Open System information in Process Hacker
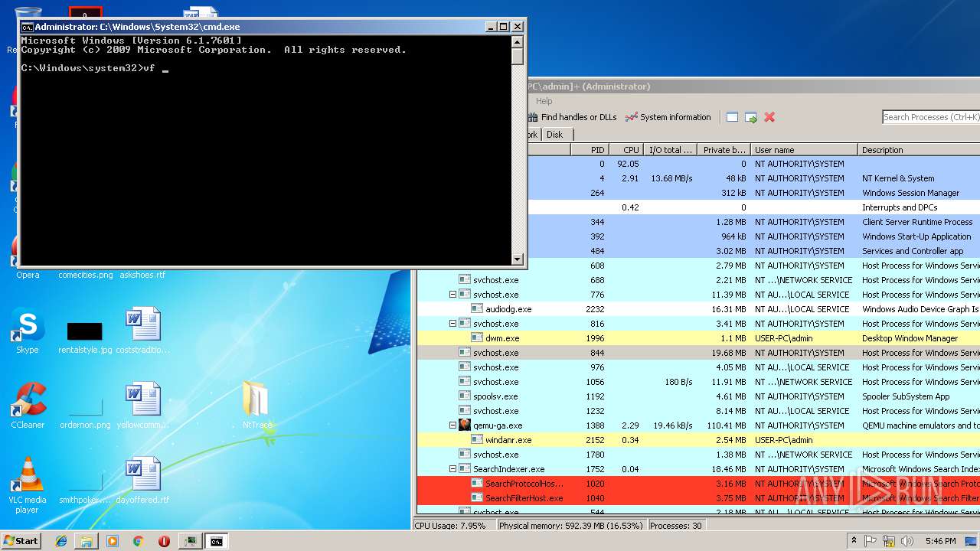The width and height of the screenshot is (980, 551). pos(668,117)
